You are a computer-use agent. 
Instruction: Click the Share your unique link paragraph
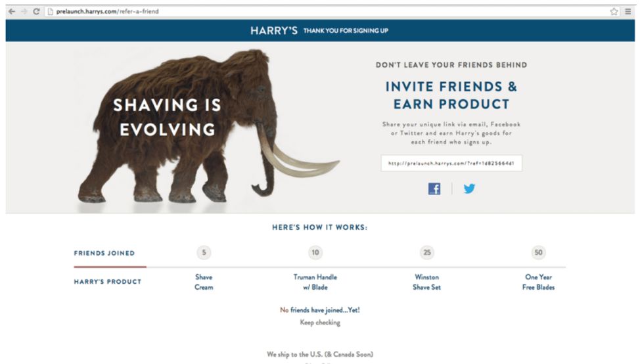[x=451, y=133]
